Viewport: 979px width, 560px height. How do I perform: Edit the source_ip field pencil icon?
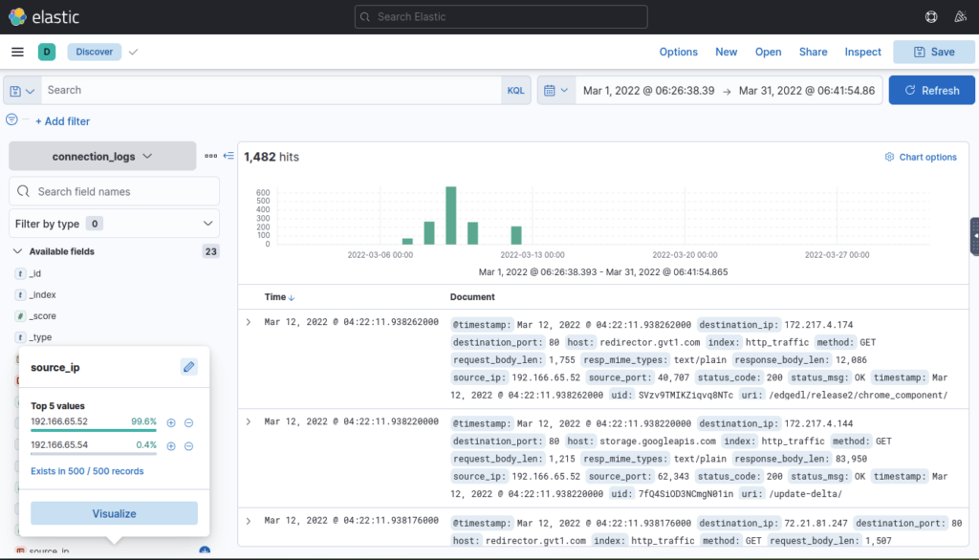188,367
